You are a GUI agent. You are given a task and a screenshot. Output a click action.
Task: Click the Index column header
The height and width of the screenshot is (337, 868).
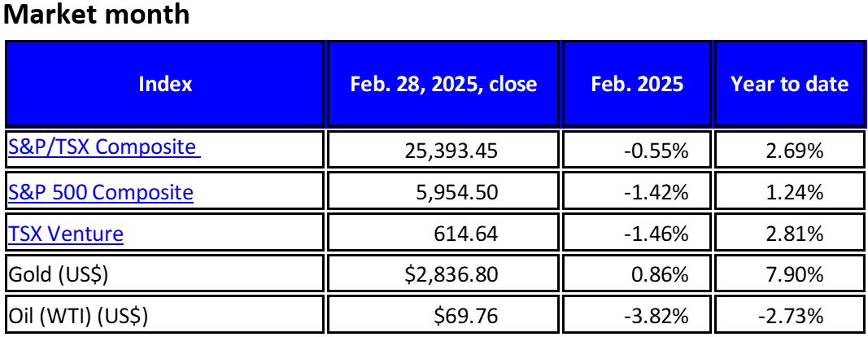(x=165, y=84)
